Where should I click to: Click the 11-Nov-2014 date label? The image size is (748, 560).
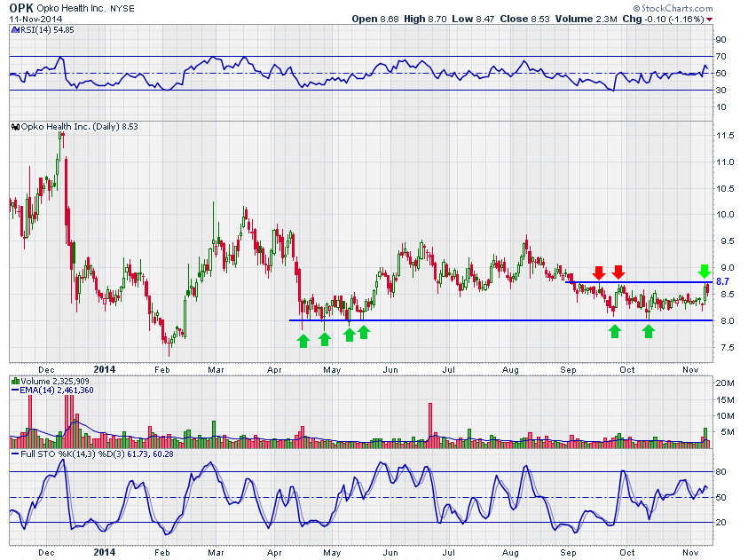[x=33, y=19]
